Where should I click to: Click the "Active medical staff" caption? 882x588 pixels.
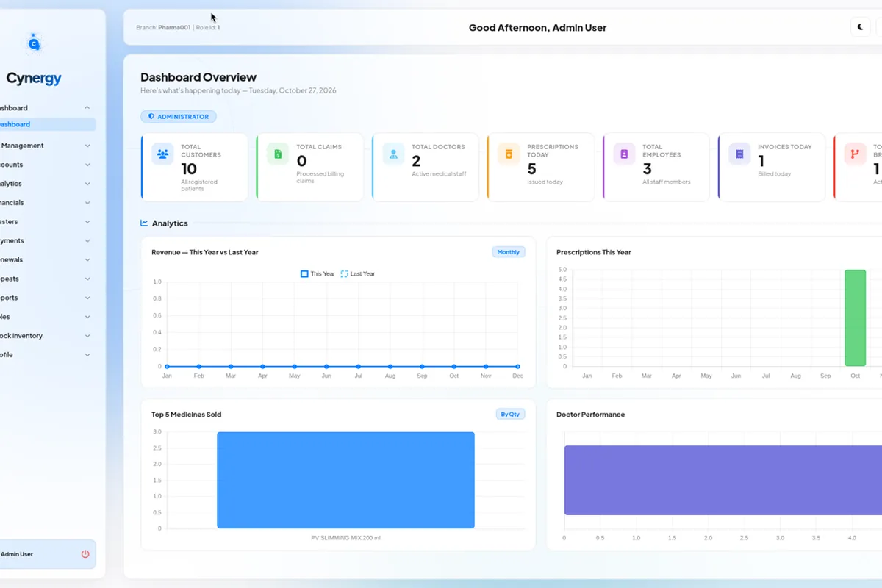[x=439, y=174]
